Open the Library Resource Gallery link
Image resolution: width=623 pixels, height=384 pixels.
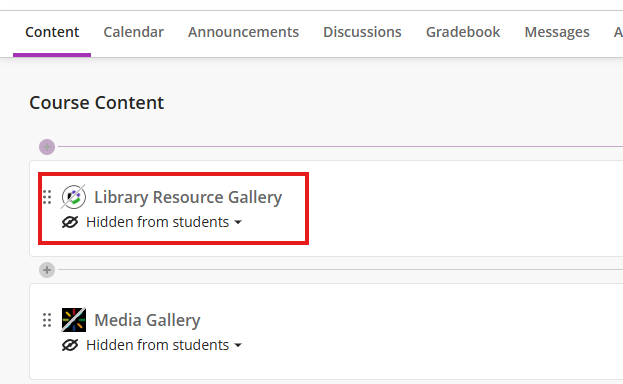coord(188,197)
